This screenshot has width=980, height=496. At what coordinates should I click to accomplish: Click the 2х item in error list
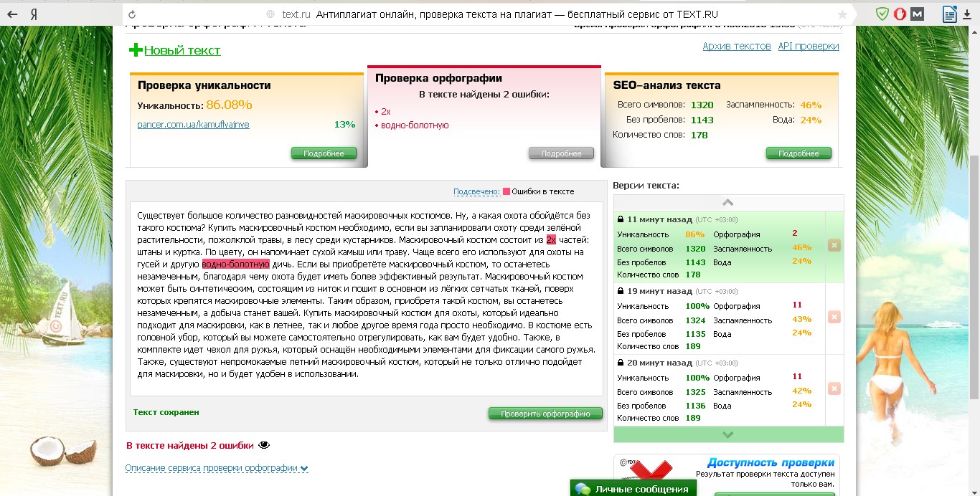pyautogui.click(x=385, y=112)
